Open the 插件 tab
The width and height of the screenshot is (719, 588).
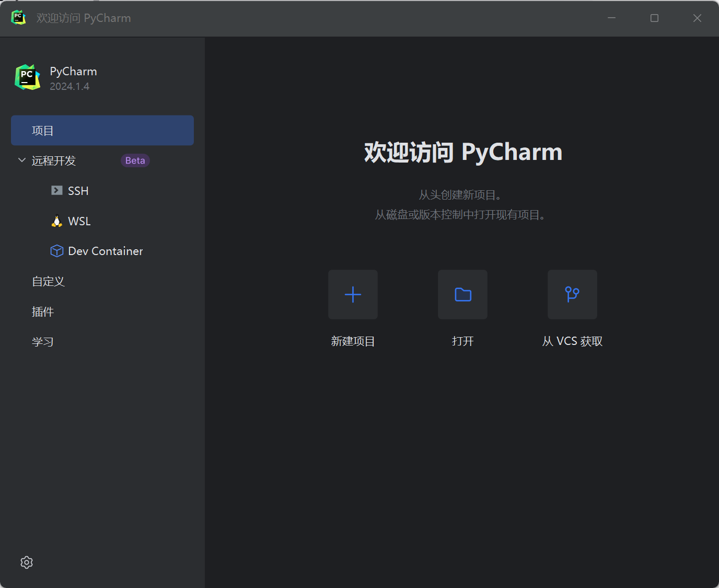[x=43, y=312]
